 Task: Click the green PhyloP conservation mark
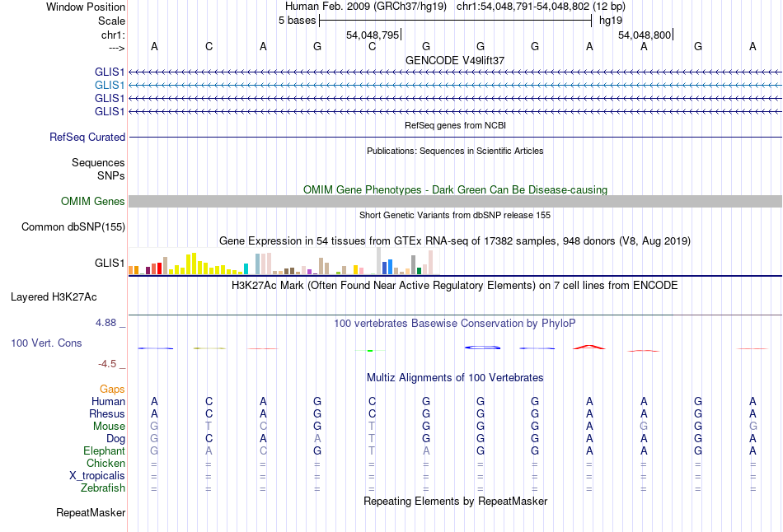[370, 351]
